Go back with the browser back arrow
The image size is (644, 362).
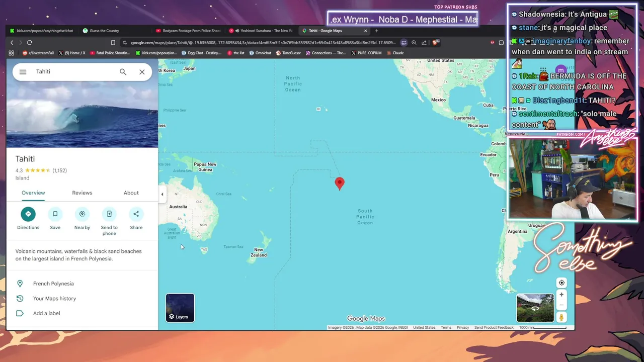tap(12, 43)
